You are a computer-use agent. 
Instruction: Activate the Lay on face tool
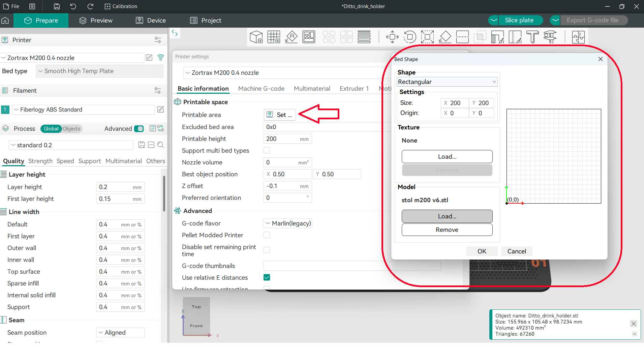445,37
